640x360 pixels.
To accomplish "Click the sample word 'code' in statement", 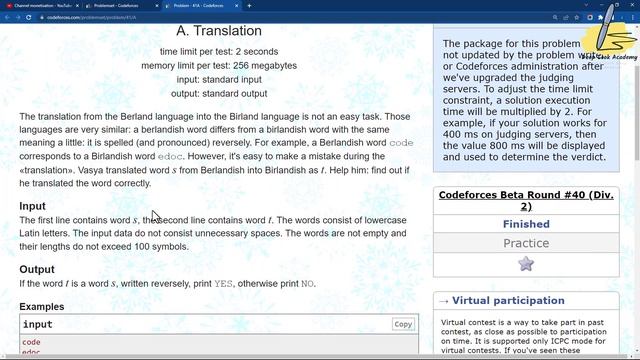I will 401,143.
